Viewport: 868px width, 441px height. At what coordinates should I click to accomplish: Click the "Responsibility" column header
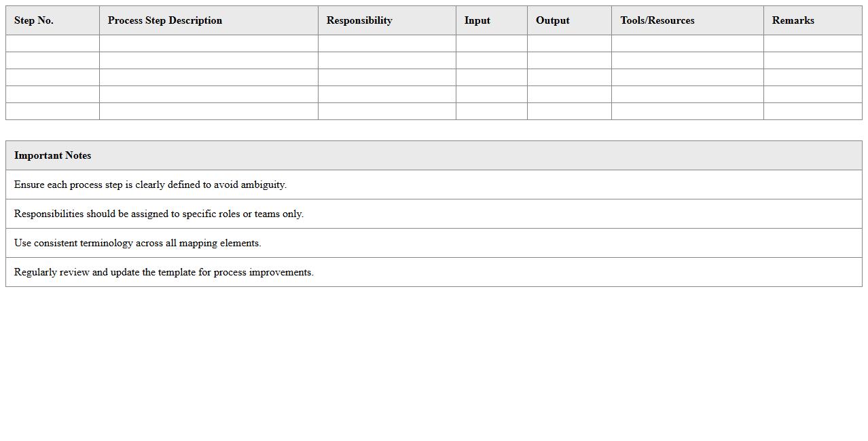point(359,20)
